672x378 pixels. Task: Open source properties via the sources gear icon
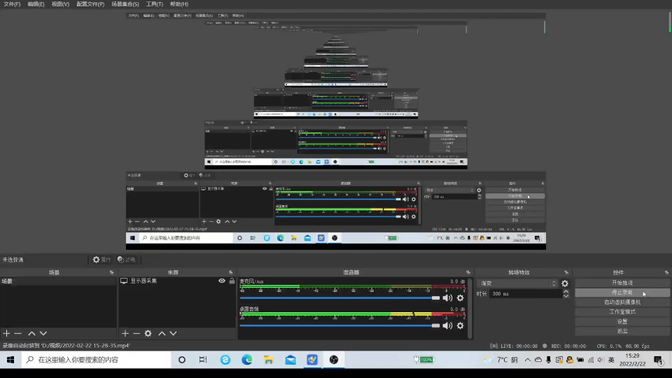click(148, 333)
